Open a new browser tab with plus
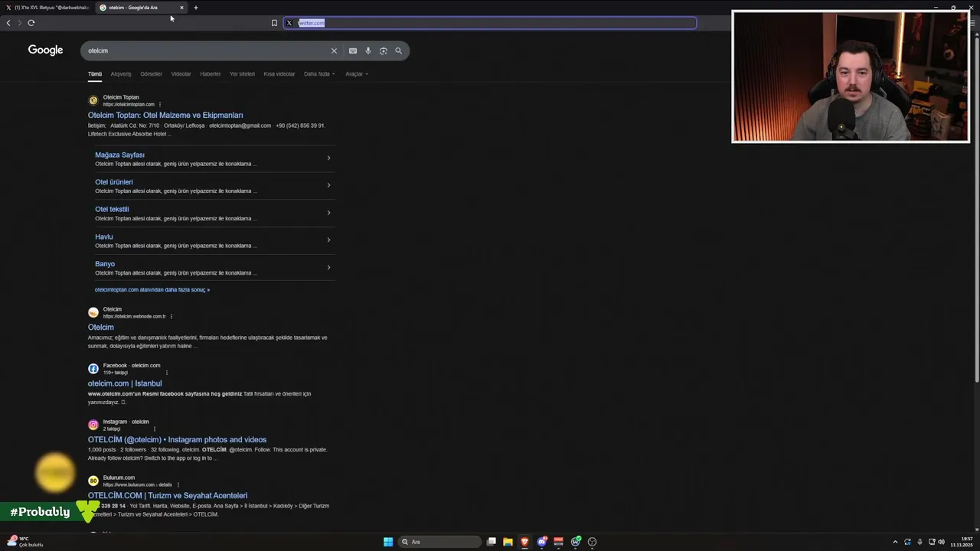 coord(196,8)
